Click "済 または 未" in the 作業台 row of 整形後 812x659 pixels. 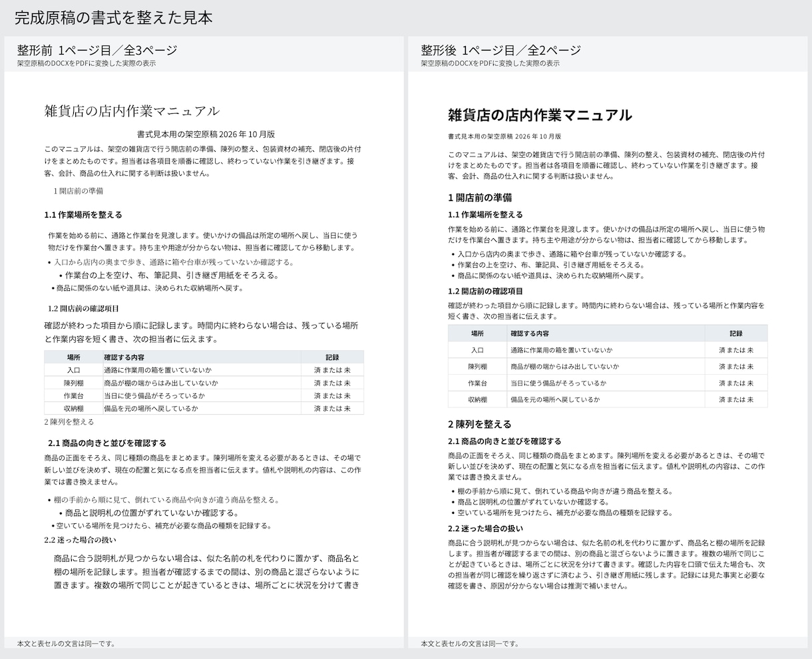(736, 383)
